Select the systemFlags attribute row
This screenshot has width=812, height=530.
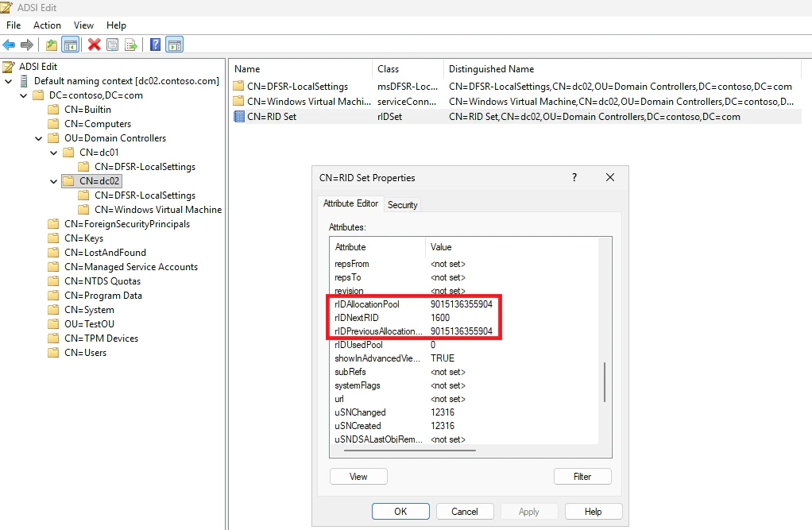(464, 385)
